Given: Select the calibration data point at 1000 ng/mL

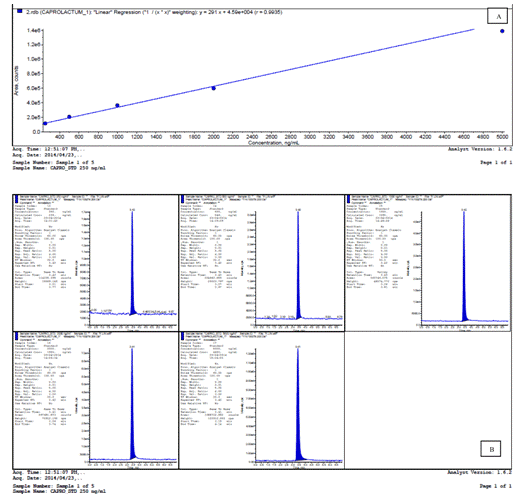Looking at the screenshot, I should point(117,105).
